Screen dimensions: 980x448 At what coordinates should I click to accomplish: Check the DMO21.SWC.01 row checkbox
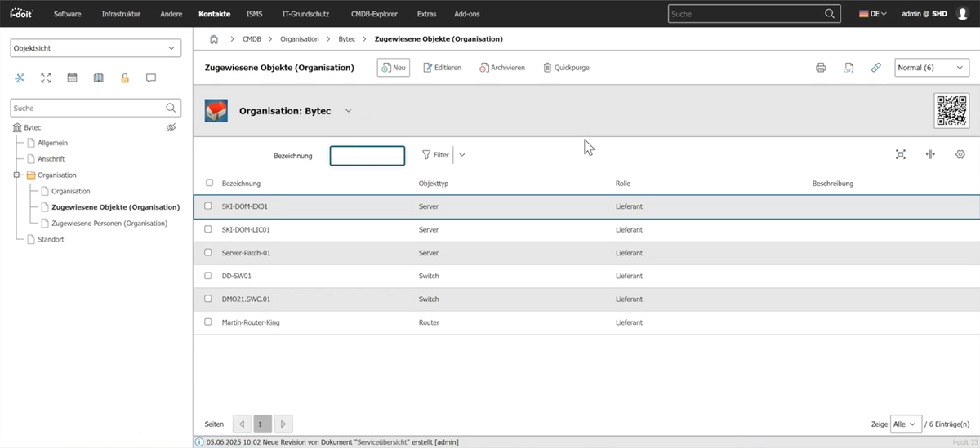(x=208, y=299)
